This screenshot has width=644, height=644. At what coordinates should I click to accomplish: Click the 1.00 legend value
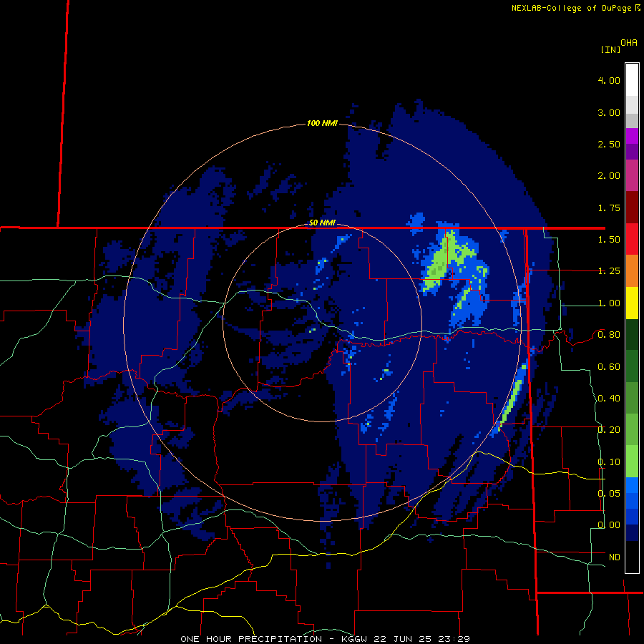[x=609, y=303]
